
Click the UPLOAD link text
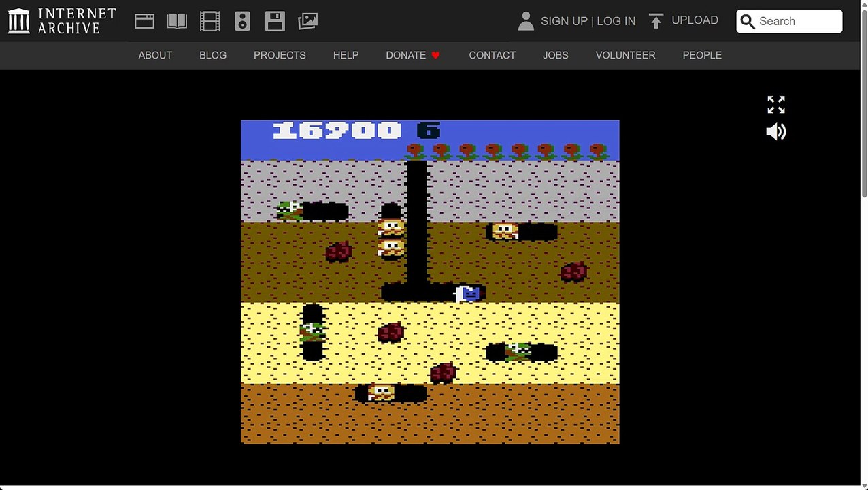coord(695,20)
